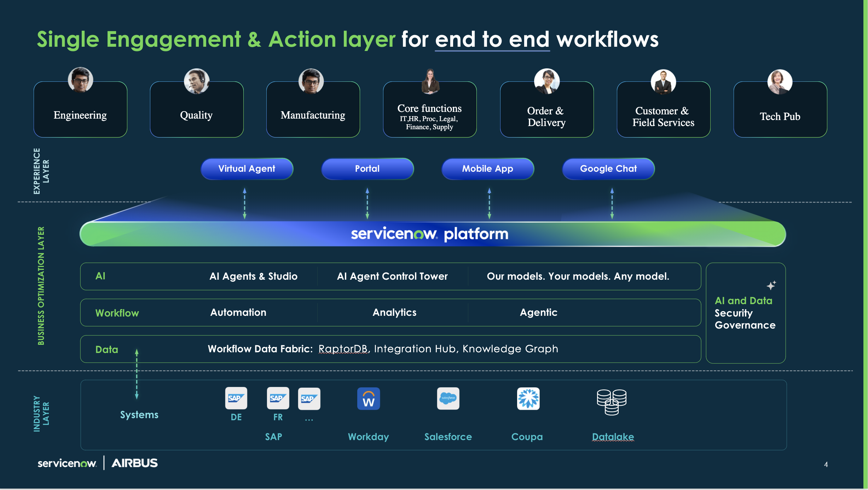This screenshot has width=868, height=490.
Task: Click the Knowledge Graph text
Action: (x=510, y=349)
